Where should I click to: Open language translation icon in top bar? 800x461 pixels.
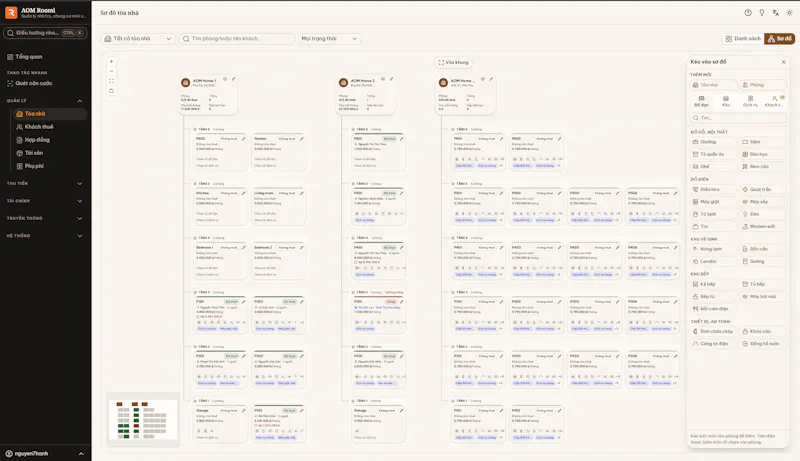click(776, 13)
